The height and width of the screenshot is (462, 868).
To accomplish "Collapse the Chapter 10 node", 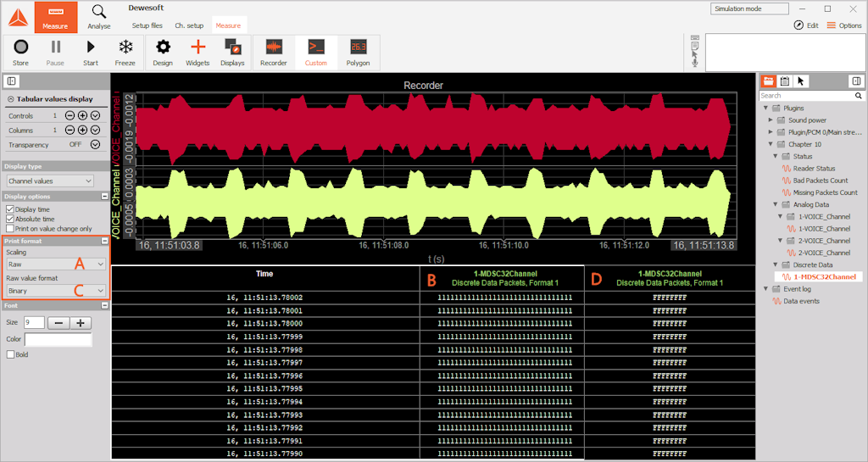I will tap(771, 144).
